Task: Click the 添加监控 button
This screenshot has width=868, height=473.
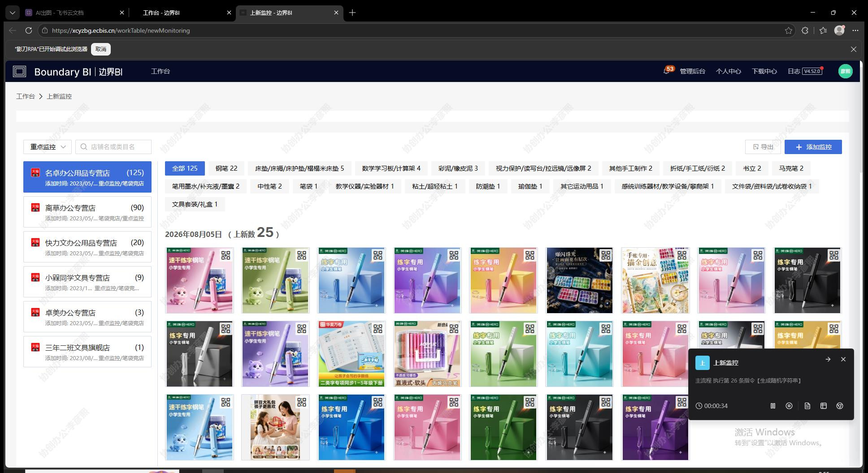Action: 813,147
